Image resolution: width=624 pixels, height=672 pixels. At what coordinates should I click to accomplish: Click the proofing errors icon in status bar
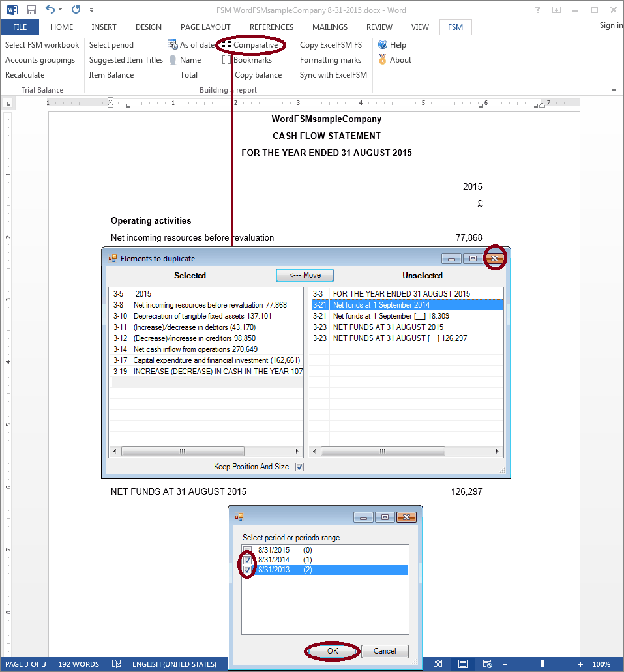coord(117,664)
